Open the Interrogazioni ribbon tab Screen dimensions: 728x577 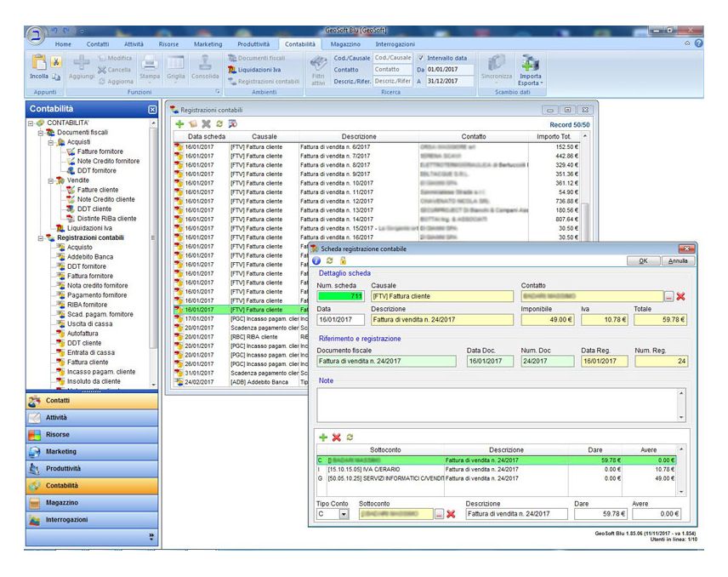pos(395,44)
